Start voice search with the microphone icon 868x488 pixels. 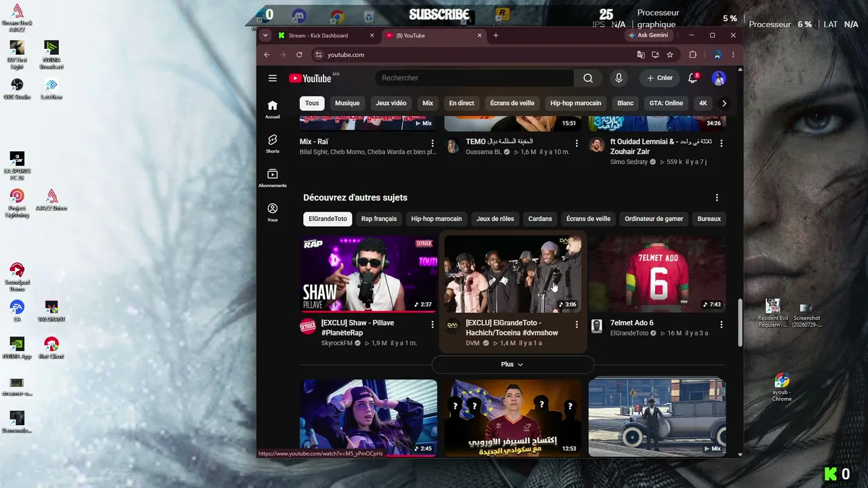[618, 78]
